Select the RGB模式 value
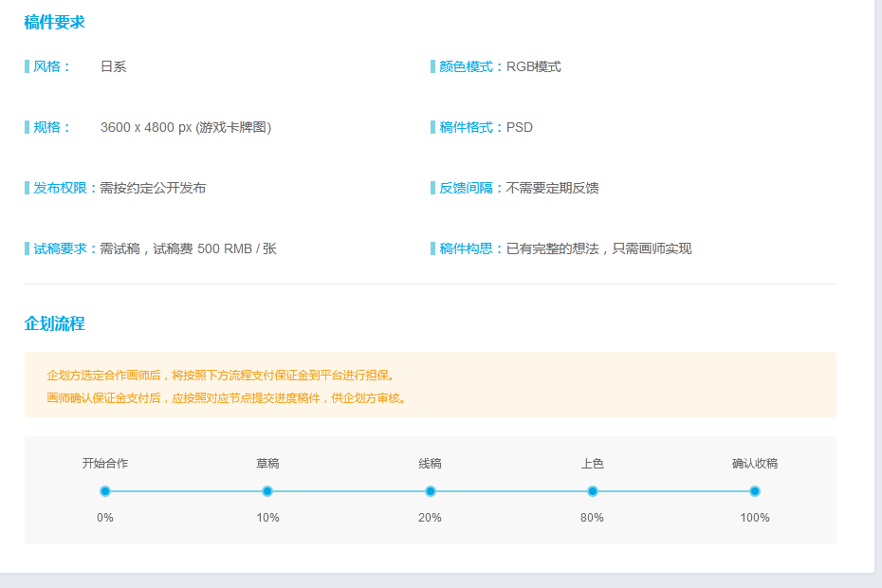Screen dimensions: 882x588 click(534, 66)
